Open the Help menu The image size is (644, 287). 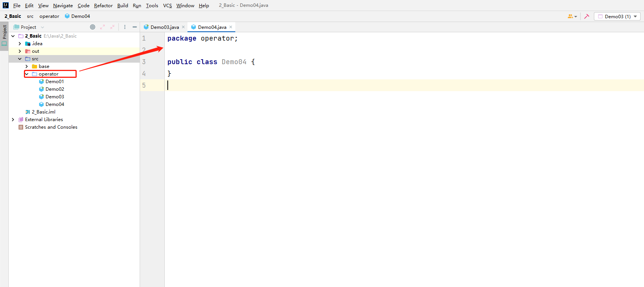coord(204,5)
